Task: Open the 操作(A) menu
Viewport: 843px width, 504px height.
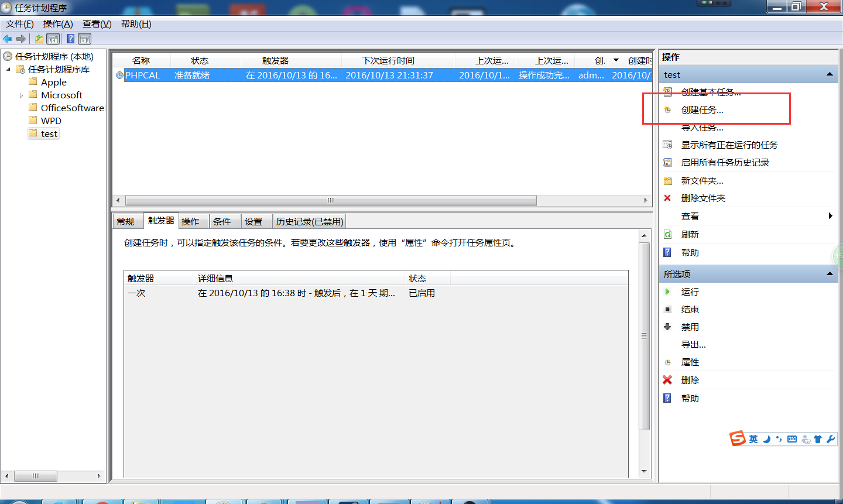Action: pyautogui.click(x=57, y=24)
